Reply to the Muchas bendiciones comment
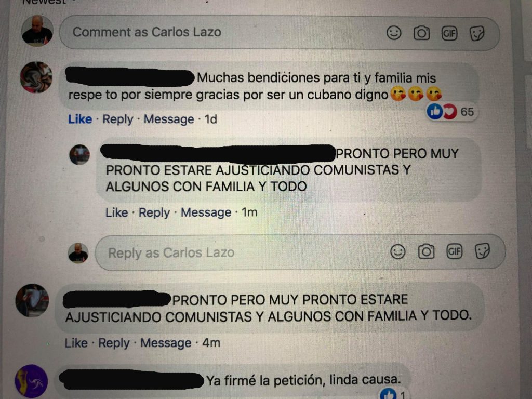This screenshot has width=532, height=399. point(118,119)
